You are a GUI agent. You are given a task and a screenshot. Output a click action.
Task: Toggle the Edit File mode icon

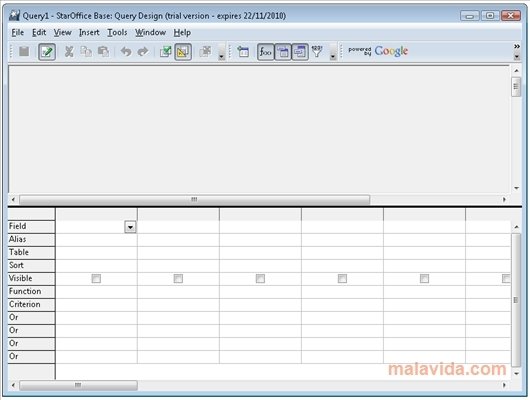coord(47,52)
